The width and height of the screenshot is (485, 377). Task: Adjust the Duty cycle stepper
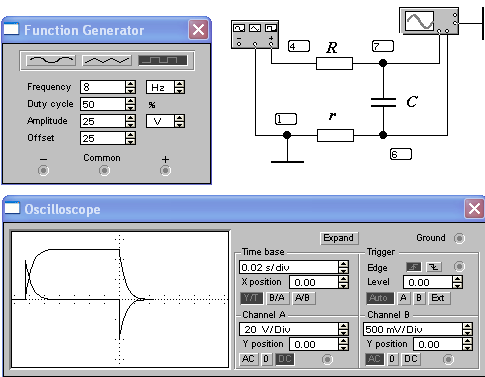(131, 104)
